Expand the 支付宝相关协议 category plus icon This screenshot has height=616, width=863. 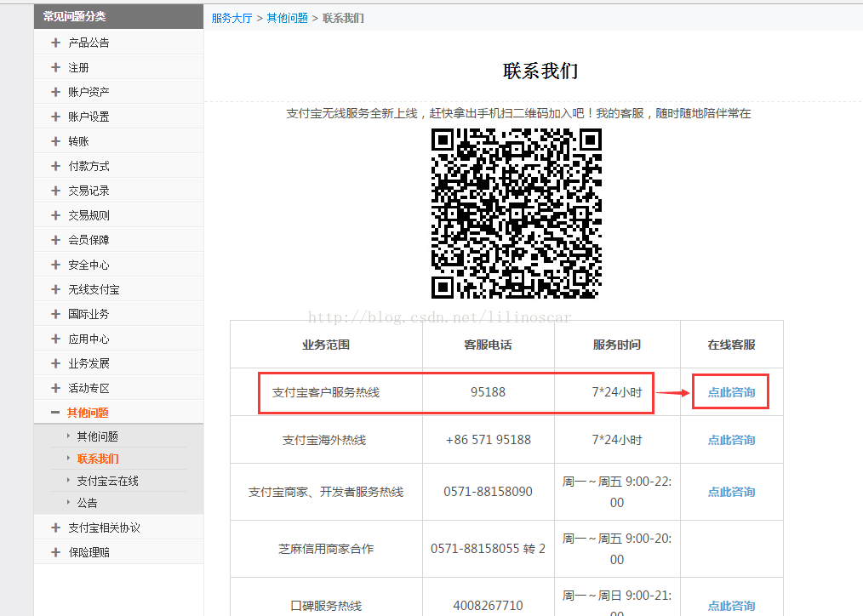pyautogui.click(x=55, y=528)
